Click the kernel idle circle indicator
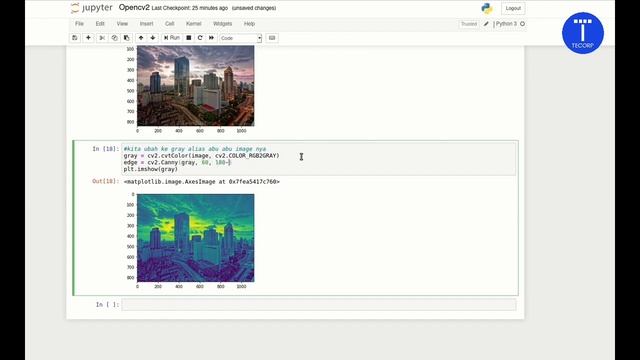The image size is (640, 360). coord(522,24)
